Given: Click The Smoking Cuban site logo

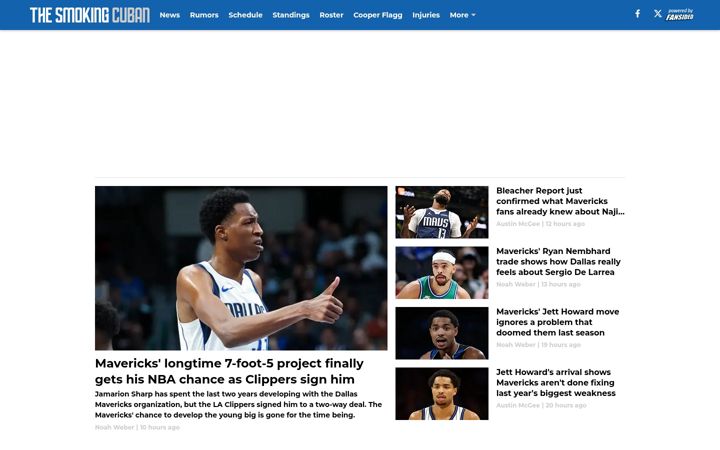Looking at the screenshot, I should (90, 15).
